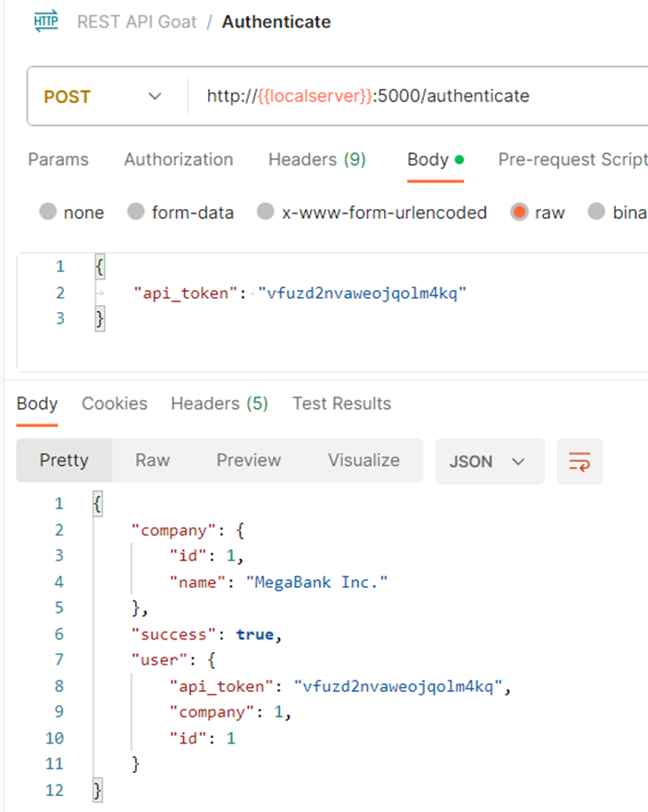The width and height of the screenshot is (648, 812).
Task: Toggle word wrap icon in response
Action: [x=580, y=462]
